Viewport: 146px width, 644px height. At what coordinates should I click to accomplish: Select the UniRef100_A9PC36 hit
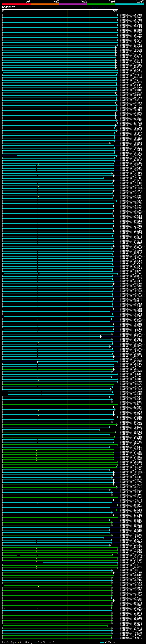[131, 67]
